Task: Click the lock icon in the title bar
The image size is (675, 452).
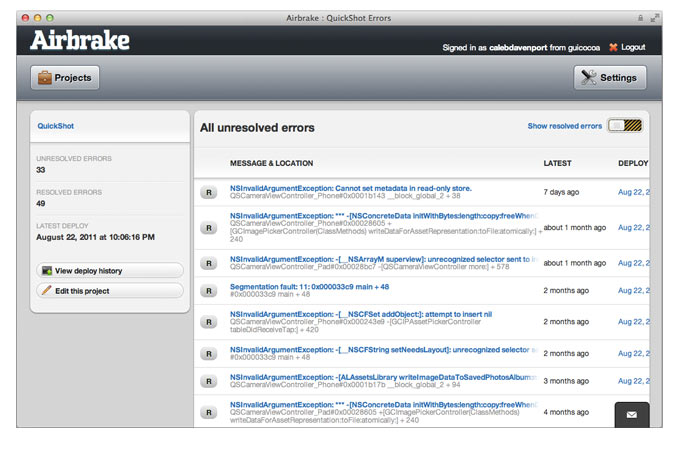Action: click(640, 18)
